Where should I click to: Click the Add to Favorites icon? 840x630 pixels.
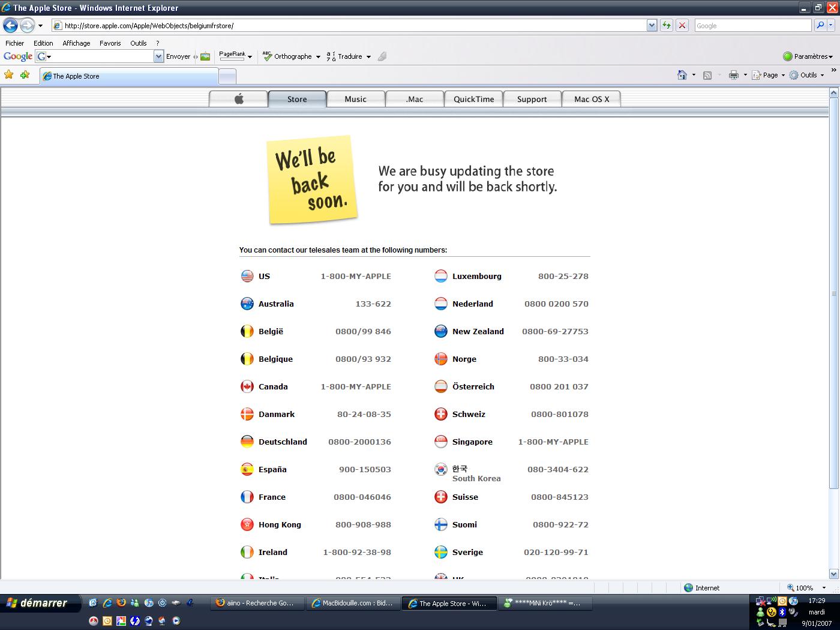(25, 75)
